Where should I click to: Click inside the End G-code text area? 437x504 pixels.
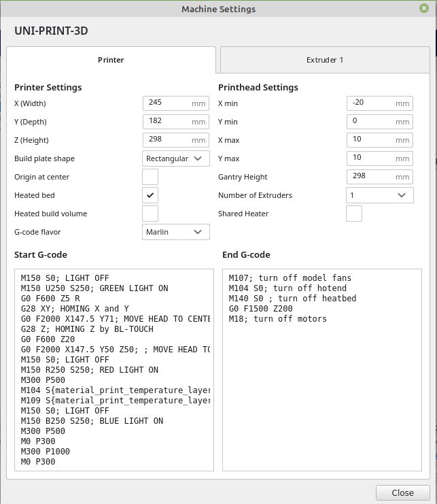pos(322,370)
